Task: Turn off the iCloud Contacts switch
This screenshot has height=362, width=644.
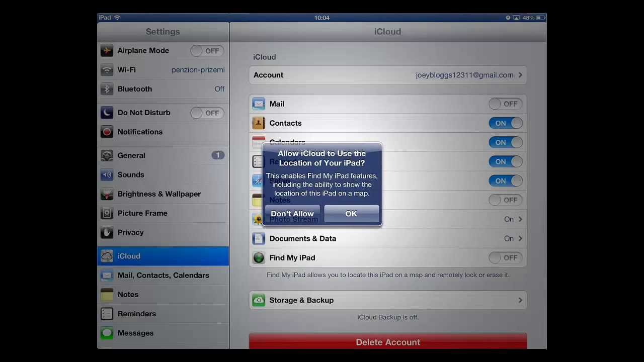Action: tap(505, 123)
